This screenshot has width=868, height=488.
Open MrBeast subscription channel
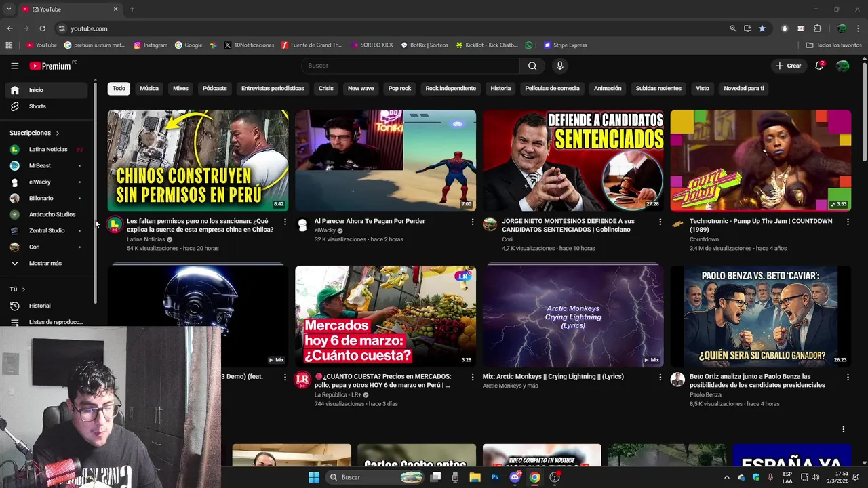click(47, 165)
